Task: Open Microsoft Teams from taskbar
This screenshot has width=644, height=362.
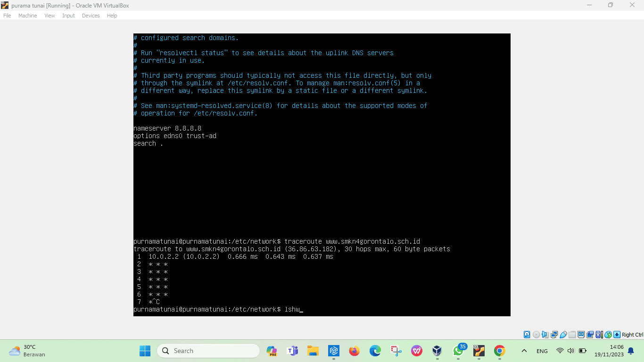Action: [x=292, y=351]
